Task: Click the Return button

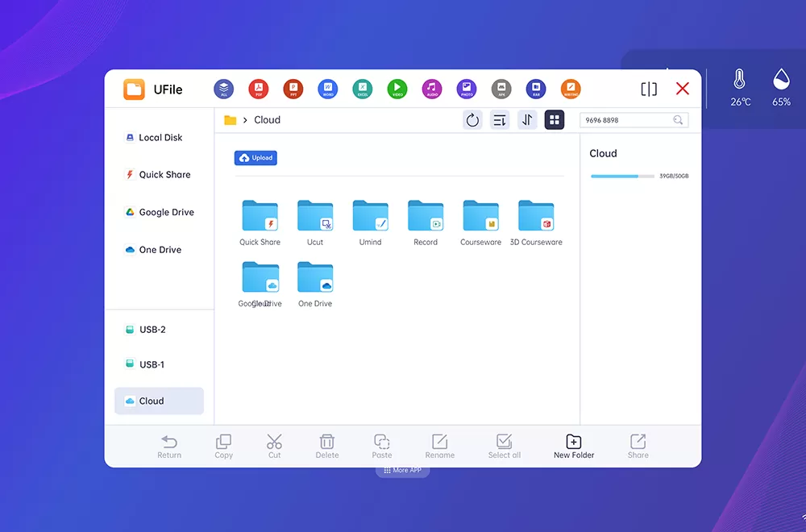Action: (169, 447)
